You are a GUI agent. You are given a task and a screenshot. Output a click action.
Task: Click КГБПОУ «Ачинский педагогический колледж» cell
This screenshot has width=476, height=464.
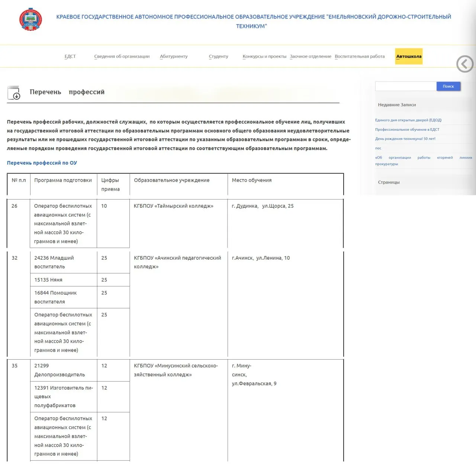coord(178,304)
